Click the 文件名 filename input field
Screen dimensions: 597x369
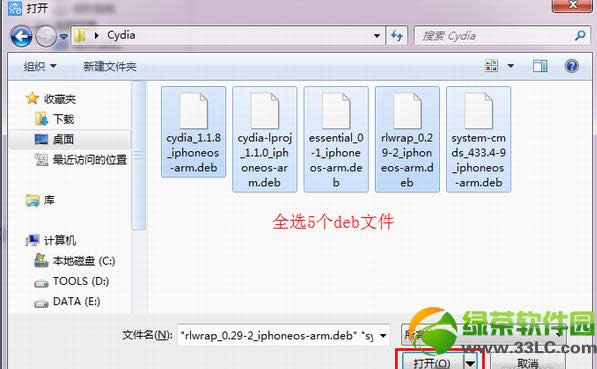click(x=278, y=335)
